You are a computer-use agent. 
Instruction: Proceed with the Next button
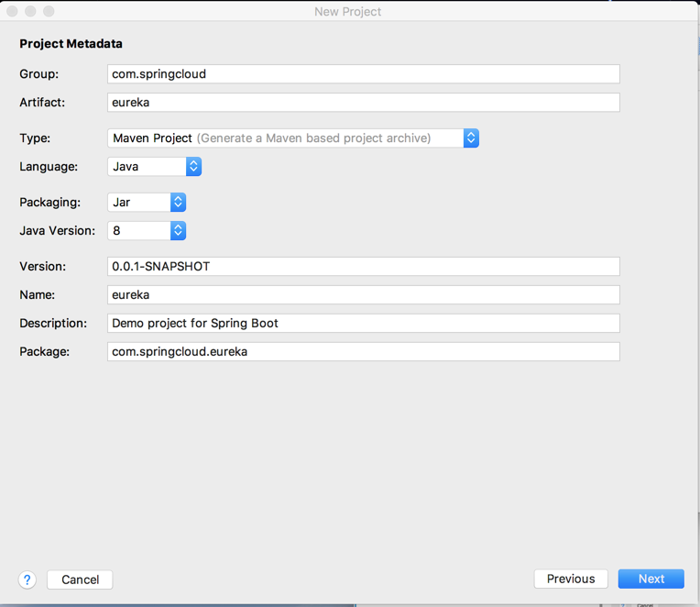click(651, 579)
